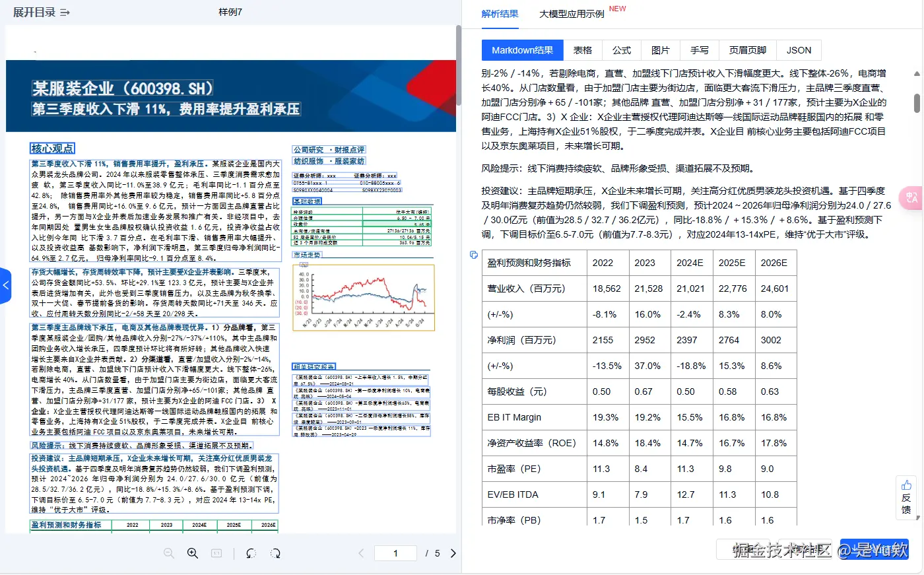This screenshot has height=575, width=924.
Task: Click the page number input field
Action: tap(395, 553)
